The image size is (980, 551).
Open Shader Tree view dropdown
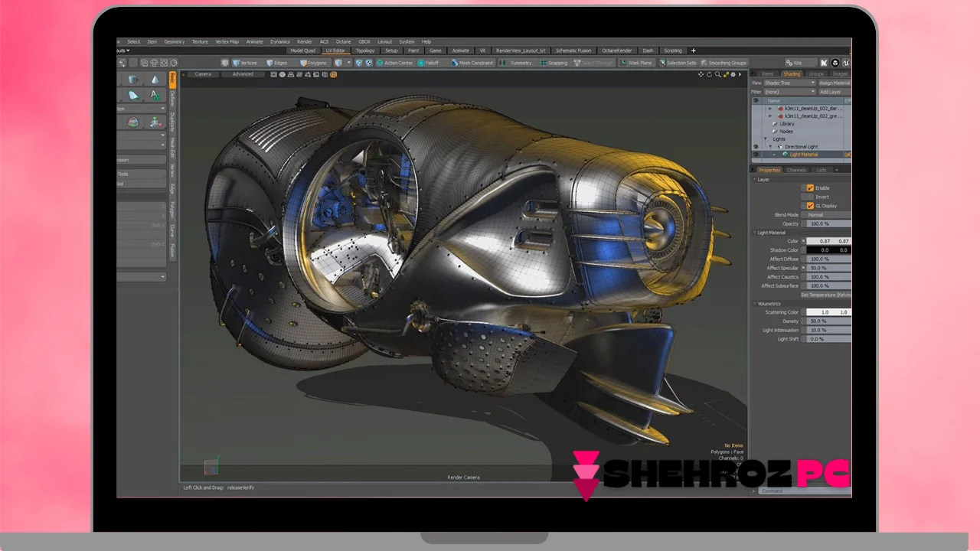pos(790,83)
